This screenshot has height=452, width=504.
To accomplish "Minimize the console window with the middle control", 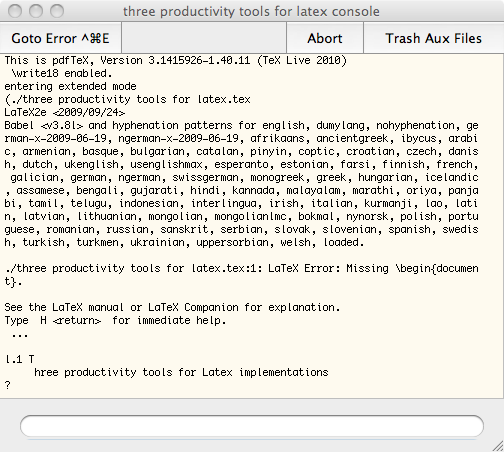I will pyautogui.click(x=36, y=11).
